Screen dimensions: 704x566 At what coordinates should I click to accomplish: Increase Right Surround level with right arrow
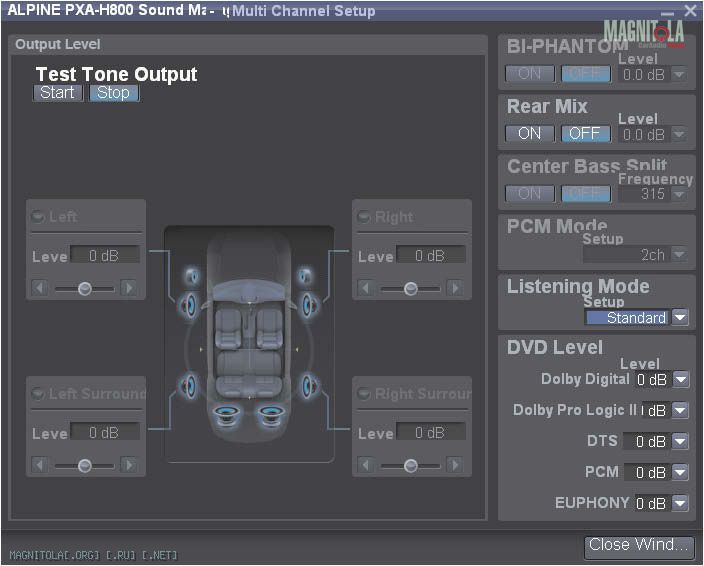click(x=456, y=465)
